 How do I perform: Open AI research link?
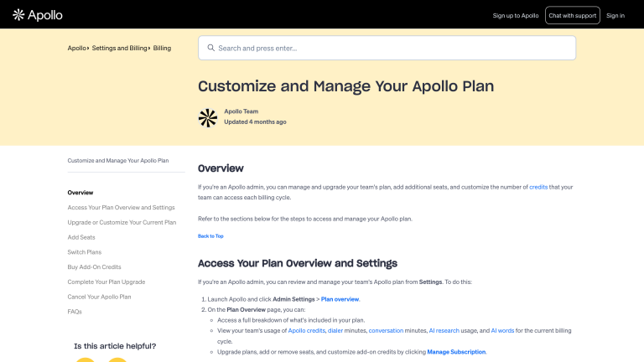pyautogui.click(x=444, y=330)
